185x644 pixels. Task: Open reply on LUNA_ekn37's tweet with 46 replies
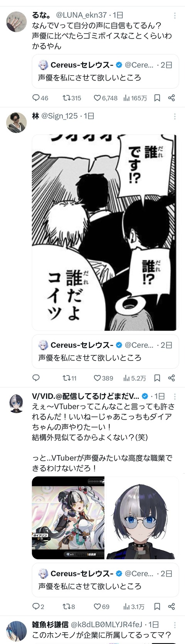40,98
